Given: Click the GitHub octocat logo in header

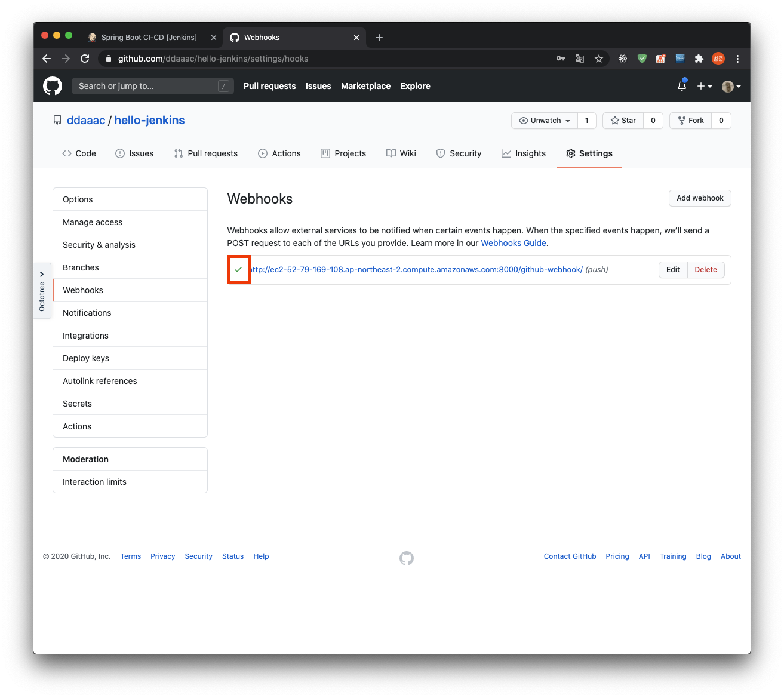Looking at the screenshot, I should point(53,86).
